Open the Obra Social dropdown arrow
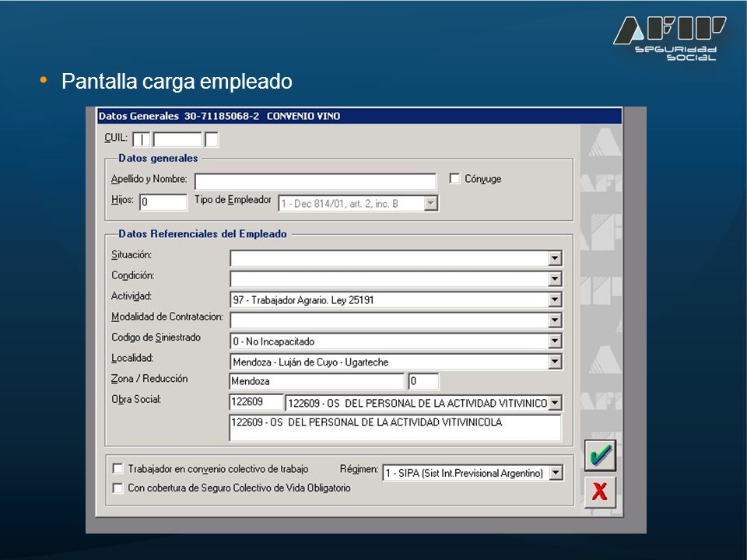The image size is (747, 560). [x=554, y=403]
